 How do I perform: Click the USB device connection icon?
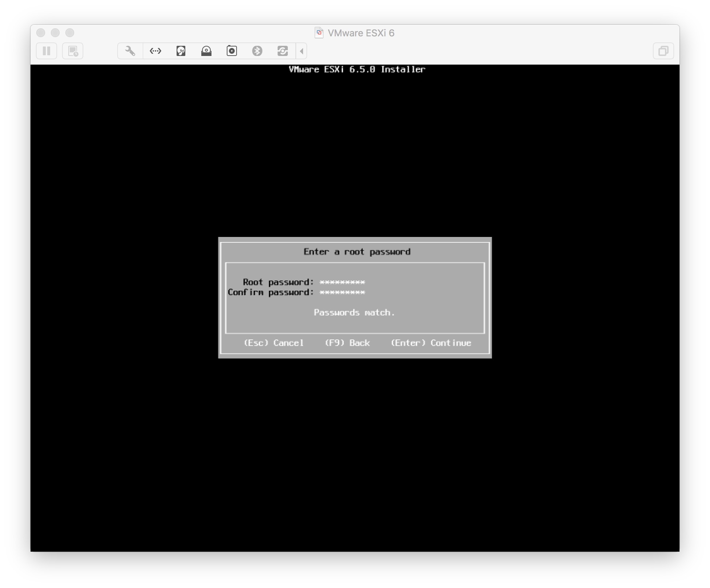pyautogui.click(x=283, y=51)
